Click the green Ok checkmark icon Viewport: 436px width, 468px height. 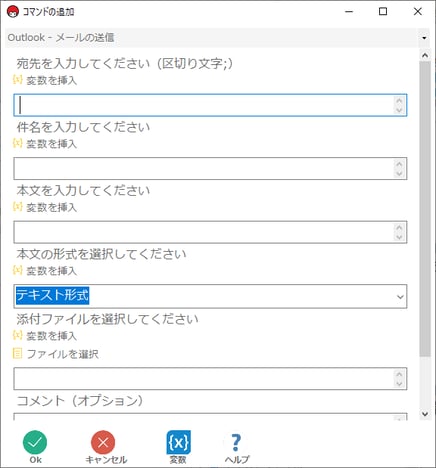[35, 442]
